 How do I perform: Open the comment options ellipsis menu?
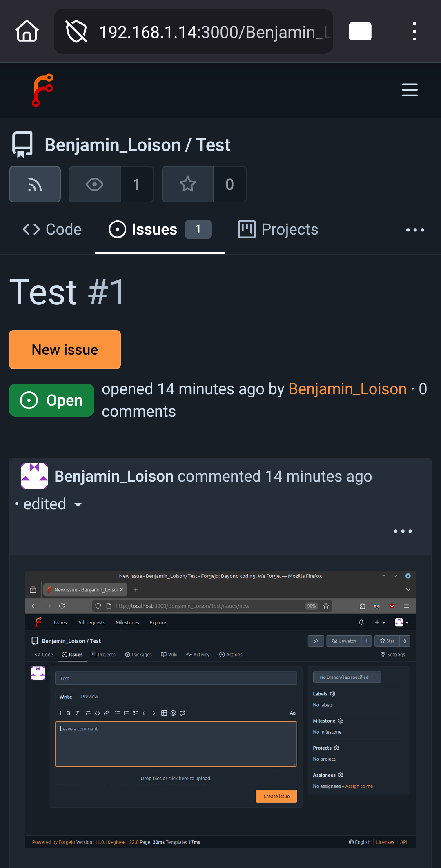(x=403, y=531)
